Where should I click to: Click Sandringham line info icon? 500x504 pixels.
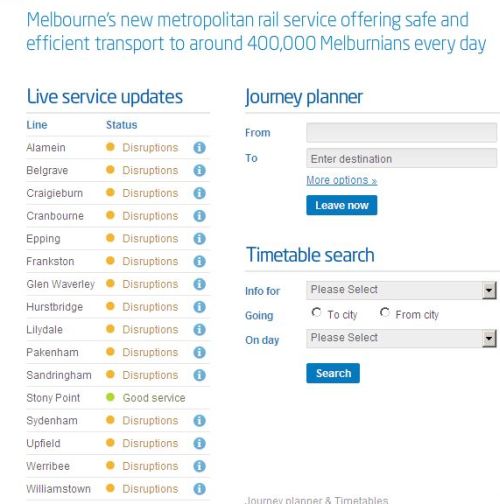199,375
